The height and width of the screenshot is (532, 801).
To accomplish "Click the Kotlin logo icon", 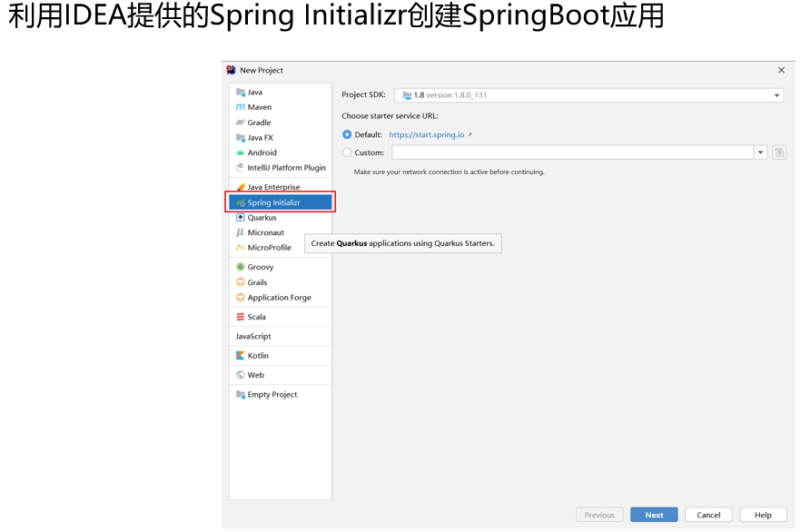I will pyautogui.click(x=240, y=355).
